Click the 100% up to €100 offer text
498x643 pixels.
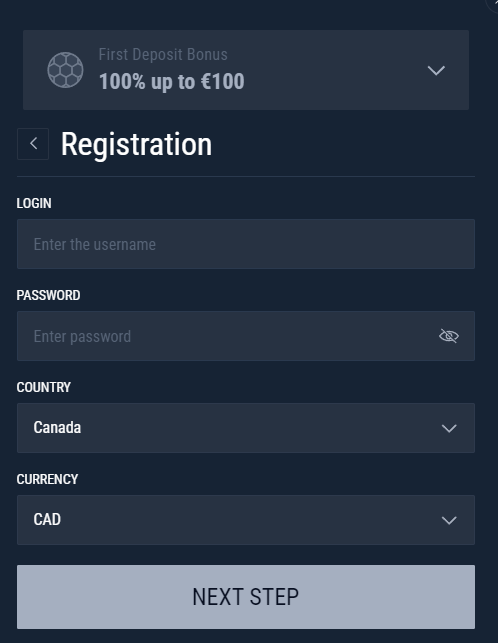(x=171, y=81)
